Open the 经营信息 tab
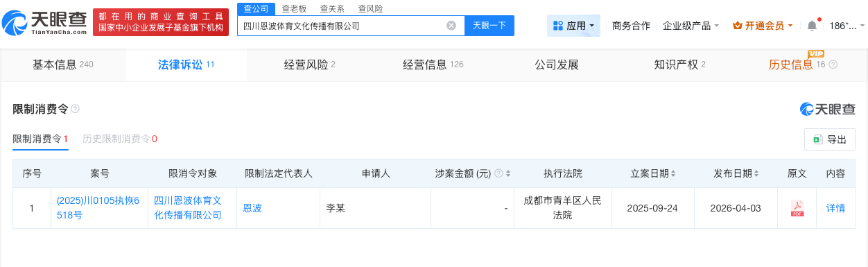868x267 pixels. tap(433, 65)
